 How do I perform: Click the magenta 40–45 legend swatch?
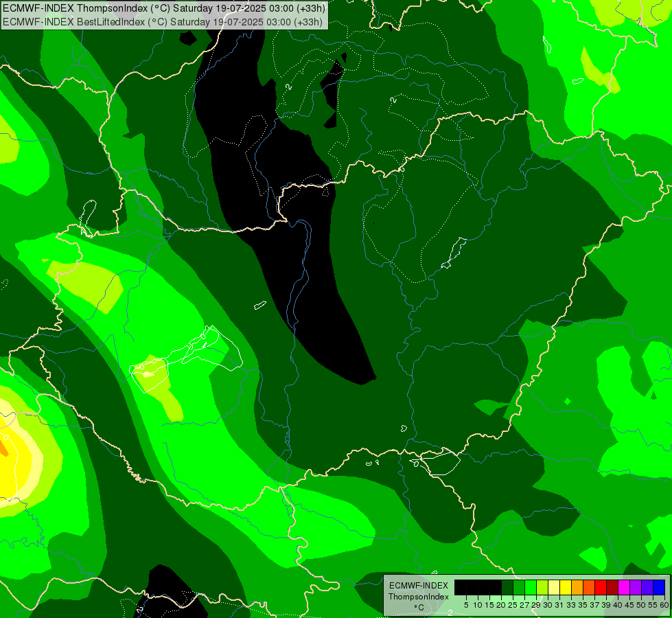coord(624,587)
